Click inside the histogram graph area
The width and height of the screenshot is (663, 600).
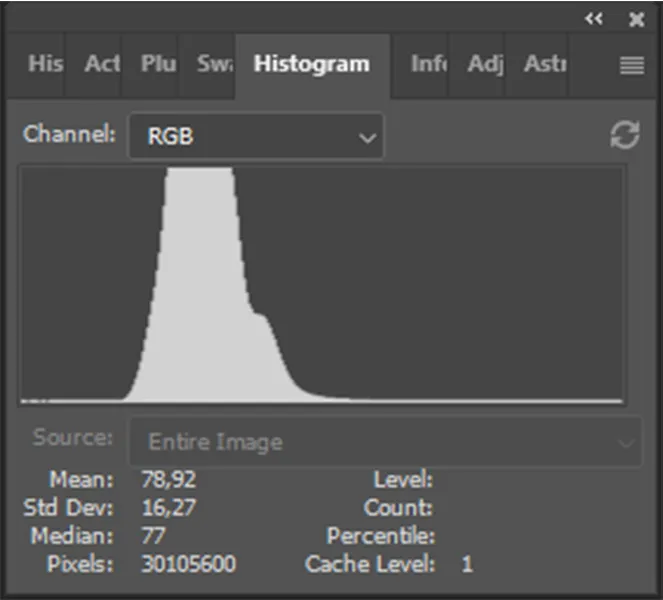pos(322,285)
